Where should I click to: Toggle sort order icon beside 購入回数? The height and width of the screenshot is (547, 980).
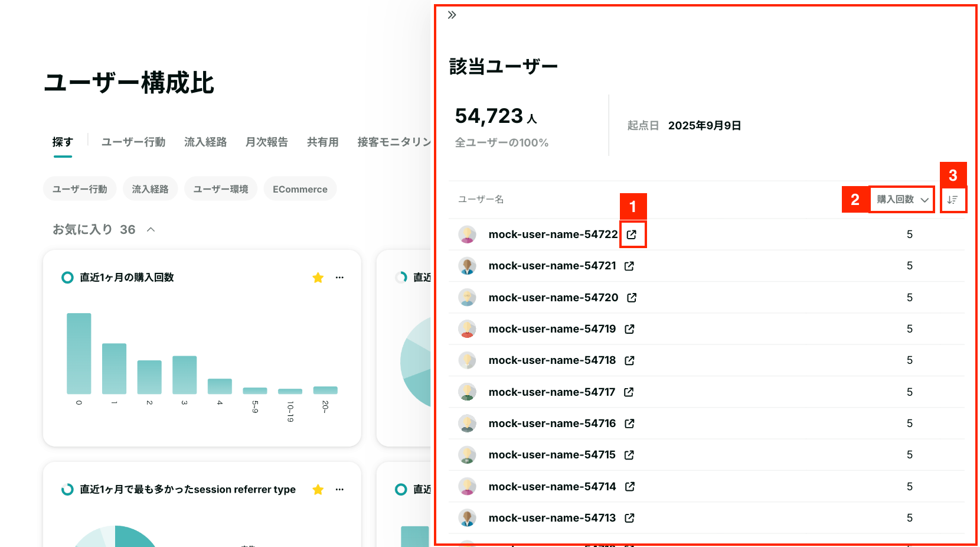(952, 200)
